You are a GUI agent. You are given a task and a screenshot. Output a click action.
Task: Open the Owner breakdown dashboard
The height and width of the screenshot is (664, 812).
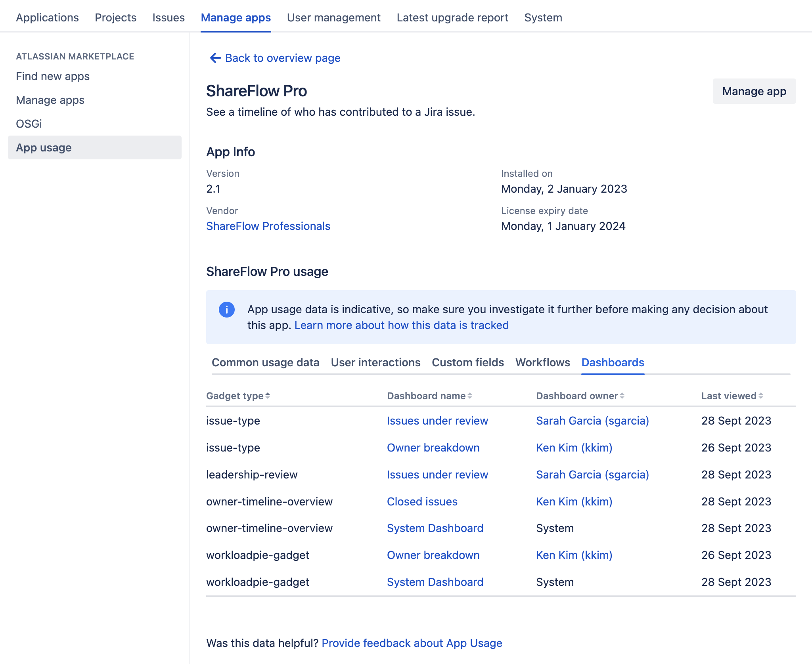(x=432, y=447)
